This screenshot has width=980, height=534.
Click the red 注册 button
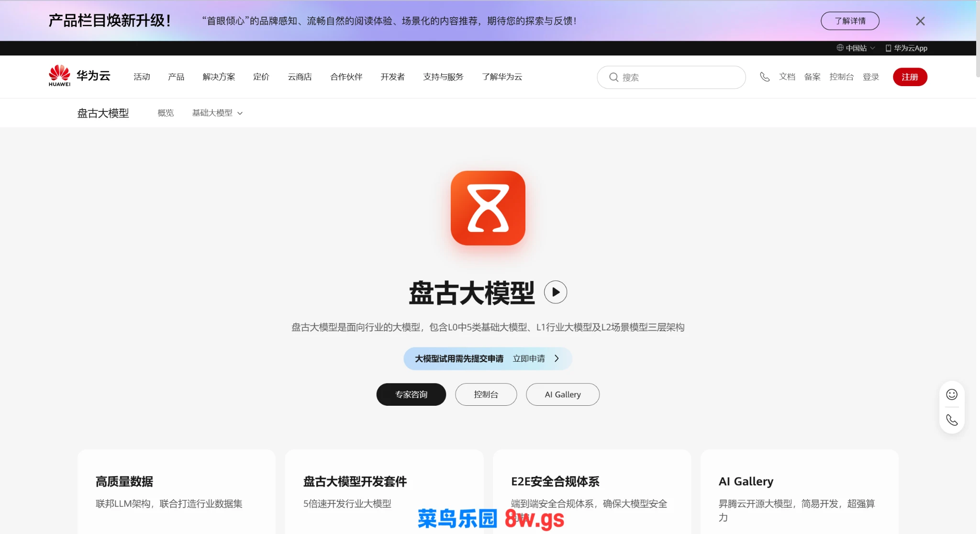coord(910,77)
